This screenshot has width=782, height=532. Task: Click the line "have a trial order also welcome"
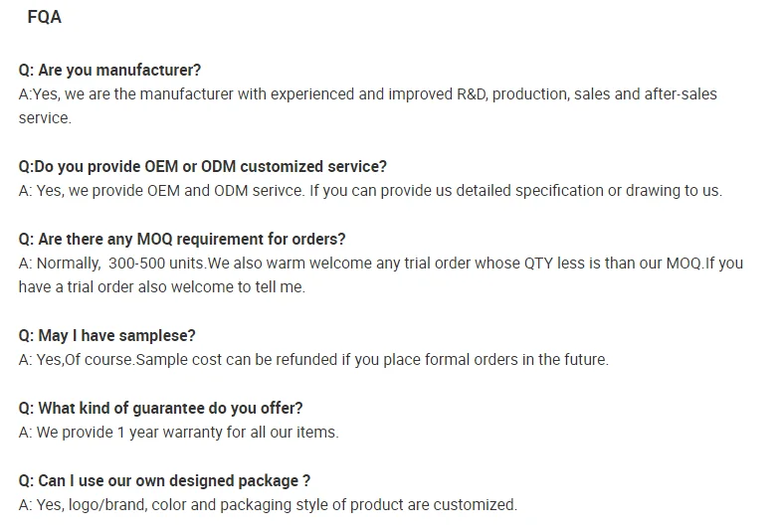161,287
